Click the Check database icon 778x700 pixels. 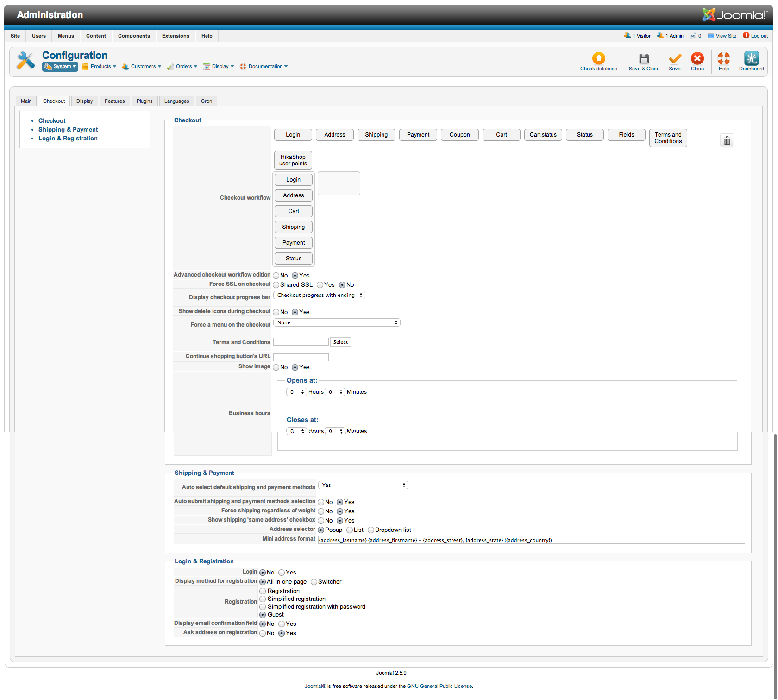coord(598,58)
